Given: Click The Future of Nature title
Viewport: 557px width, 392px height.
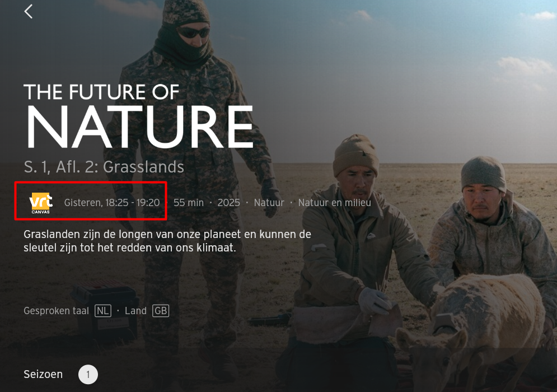Looking at the screenshot, I should [x=138, y=116].
